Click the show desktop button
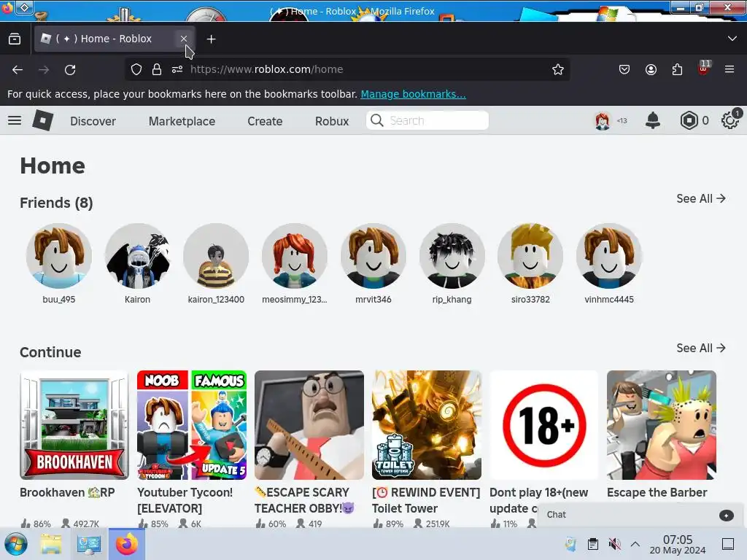The width and height of the screenshot is (747, 560). coord(728,544)
